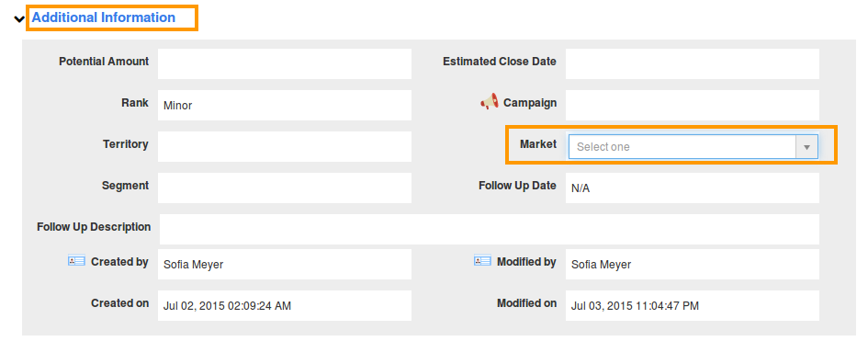Edit the Rank field showing Minor

[285, 106]
